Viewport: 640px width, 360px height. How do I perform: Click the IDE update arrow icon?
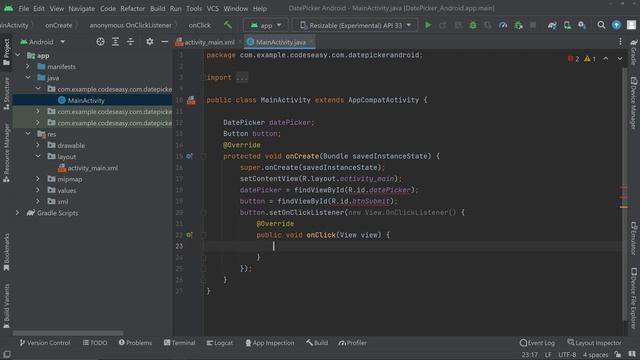(616, 25)
